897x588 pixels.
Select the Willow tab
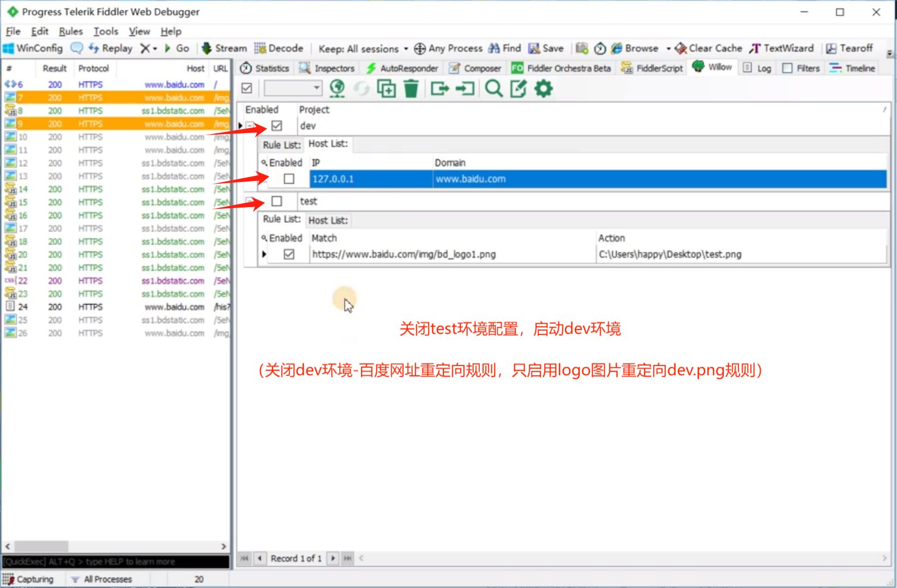712,67
